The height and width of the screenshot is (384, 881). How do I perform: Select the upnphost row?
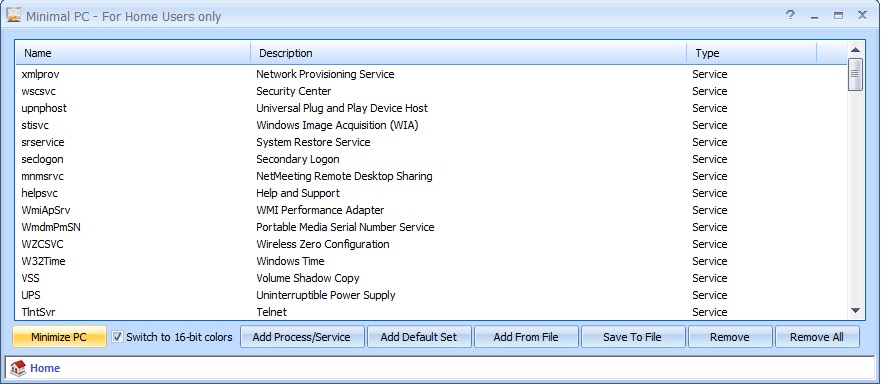(x=432, y=108)
